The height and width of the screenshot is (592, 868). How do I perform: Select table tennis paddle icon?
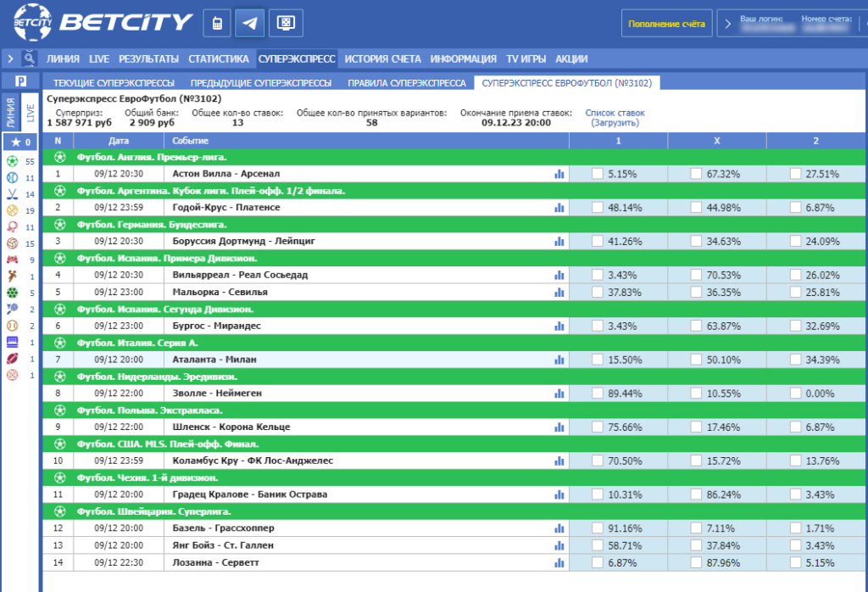[12, 227]
